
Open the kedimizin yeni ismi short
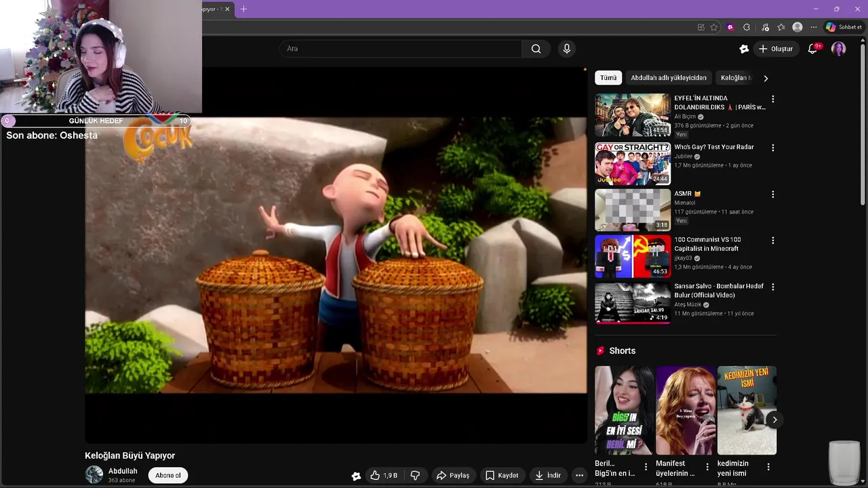pyautogui.click(x=747, y=410)
